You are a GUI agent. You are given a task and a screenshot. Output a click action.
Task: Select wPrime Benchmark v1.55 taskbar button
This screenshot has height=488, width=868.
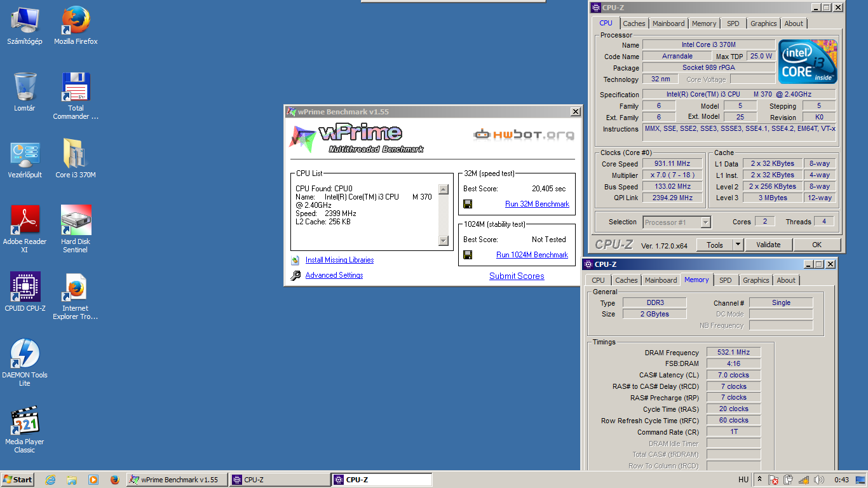177,480
